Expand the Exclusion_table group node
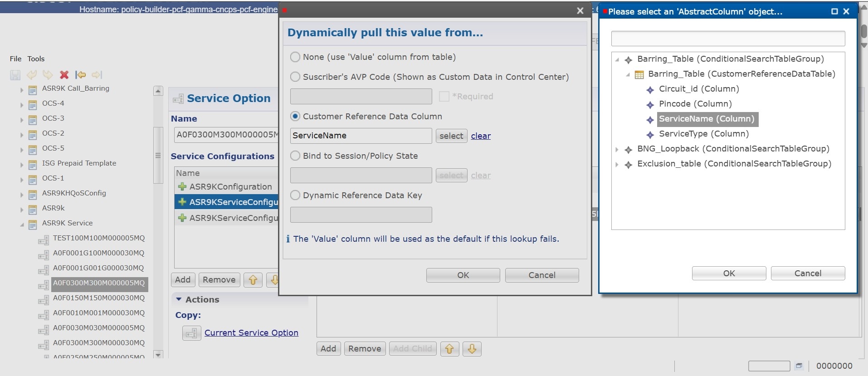 pos(617,164)
